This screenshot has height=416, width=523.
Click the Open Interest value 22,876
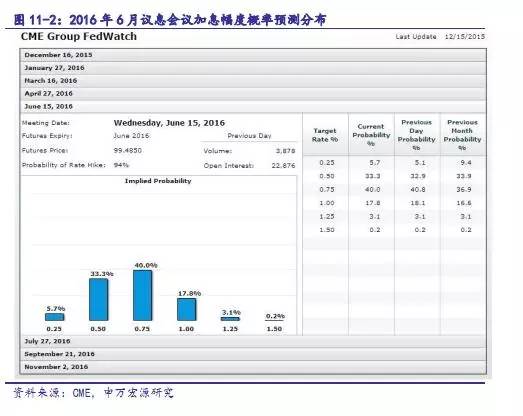pyautogui.click(x=283, y=165)
